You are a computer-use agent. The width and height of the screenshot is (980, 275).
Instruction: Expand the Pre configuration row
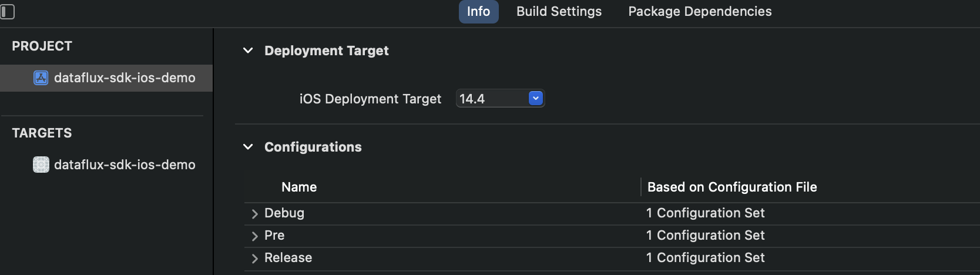coord(254,236)
